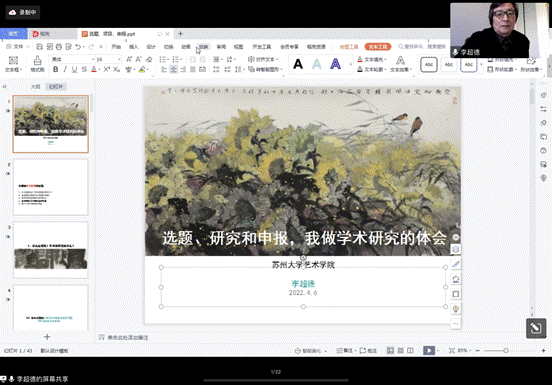Viewport: 552px width, 385px height.
Task: Apply superscript formatting
Action: 107,69
